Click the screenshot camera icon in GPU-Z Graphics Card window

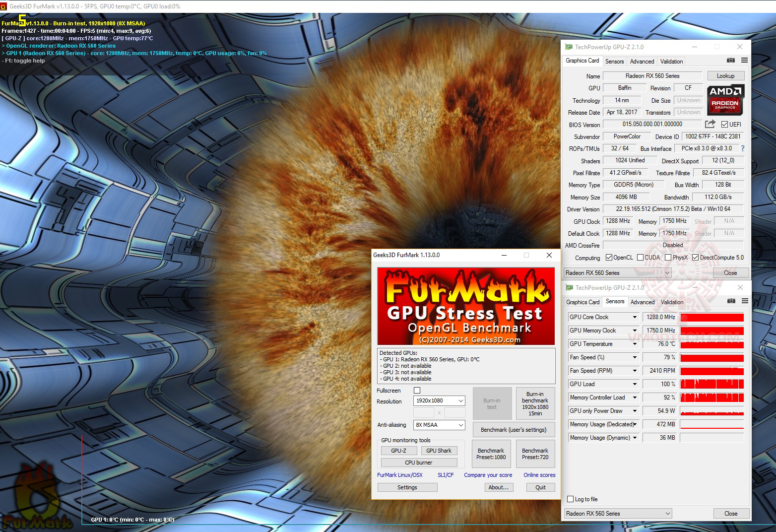point(730,61)
